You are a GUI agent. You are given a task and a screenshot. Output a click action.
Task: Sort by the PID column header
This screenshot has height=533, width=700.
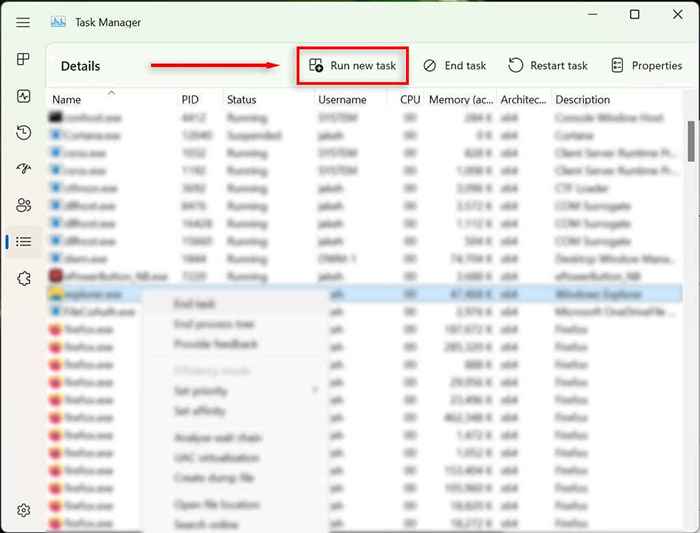[x=190, y=100]
